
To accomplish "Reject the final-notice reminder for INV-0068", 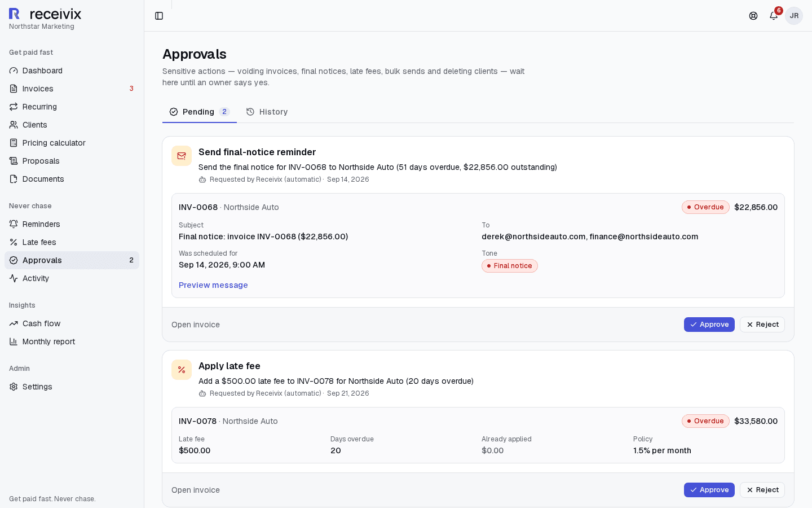I will click(762, 325).
